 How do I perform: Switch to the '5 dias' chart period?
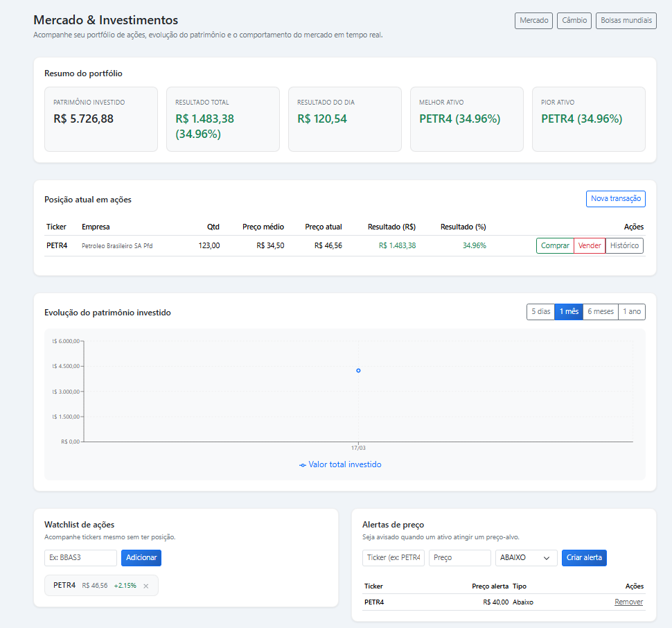coord(540,311)
